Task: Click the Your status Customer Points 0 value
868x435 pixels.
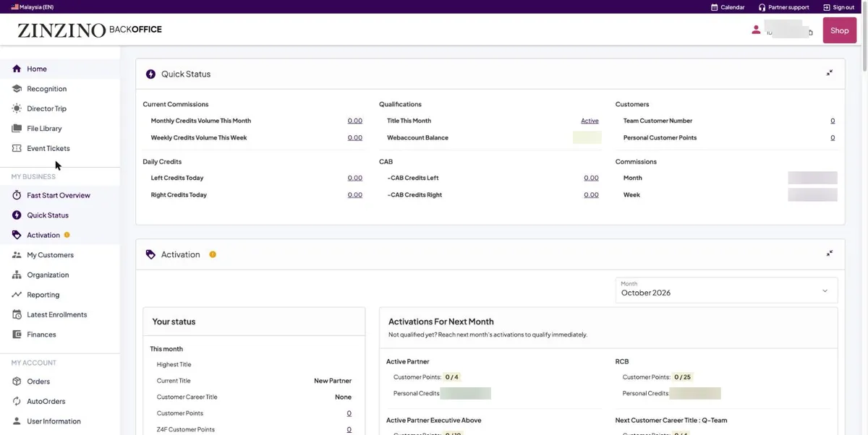Action: pos(349,413)
